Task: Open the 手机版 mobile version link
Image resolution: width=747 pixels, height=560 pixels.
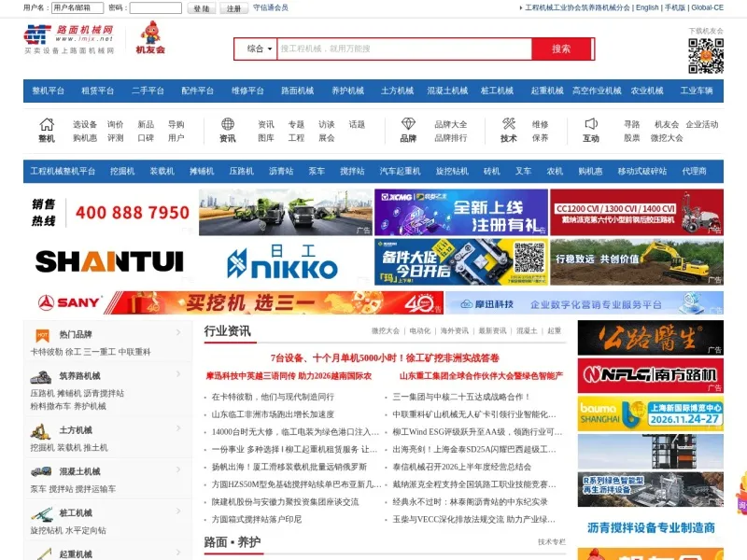Action: [675, 7]
